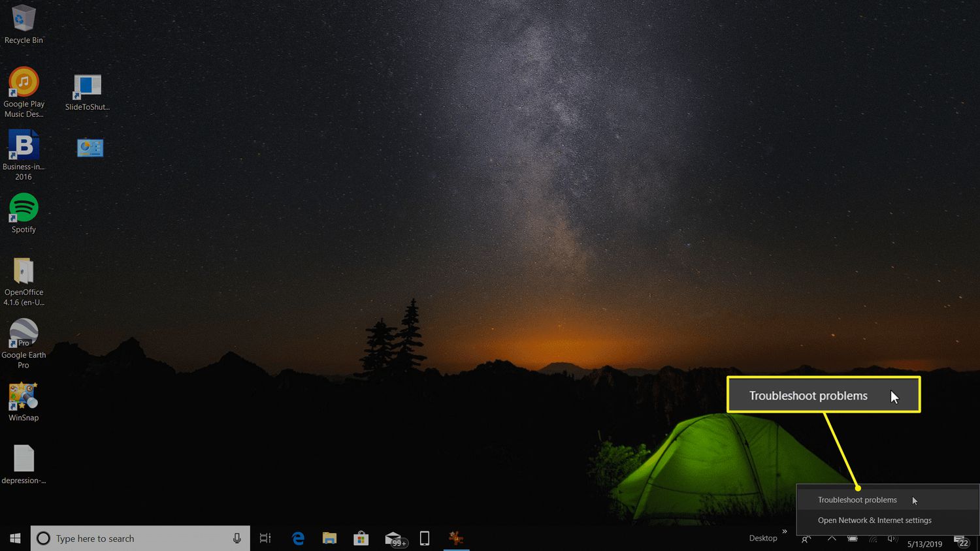Open the Microsoft Store taskbar icon
Image resolution: width=980 pixels, height=551 pixels.
tap(361, 539)
